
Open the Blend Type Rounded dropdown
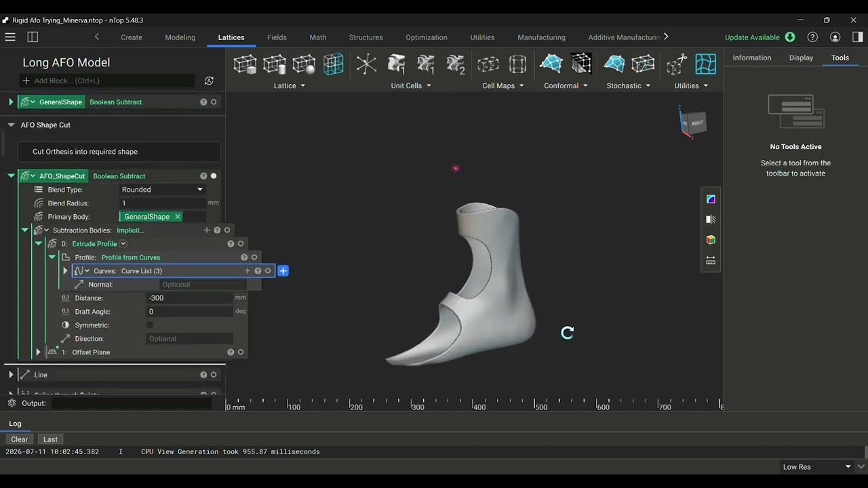point(162,190)
